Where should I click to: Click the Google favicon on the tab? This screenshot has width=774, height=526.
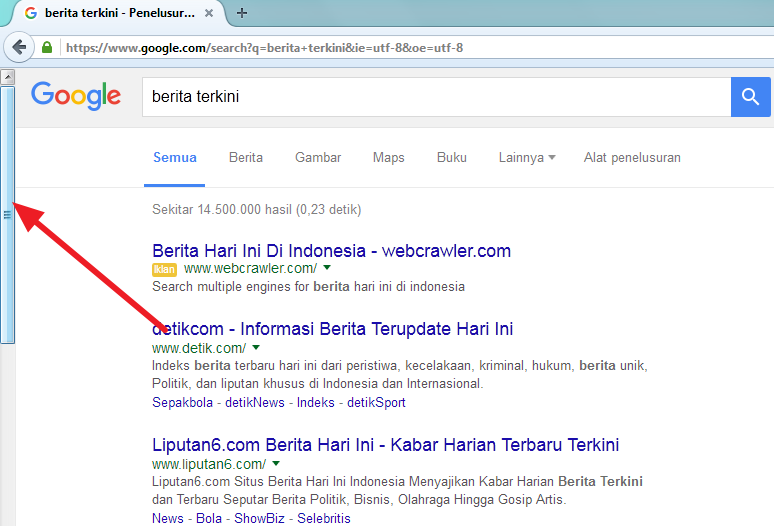pyautogui.click(x=31, y=13)
